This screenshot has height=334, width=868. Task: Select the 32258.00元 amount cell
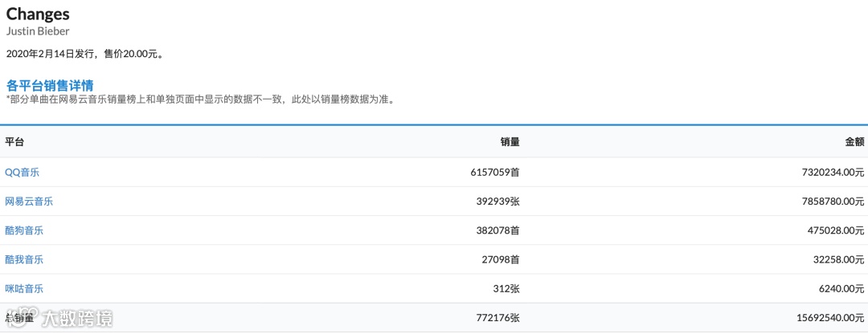click(837, 259)
